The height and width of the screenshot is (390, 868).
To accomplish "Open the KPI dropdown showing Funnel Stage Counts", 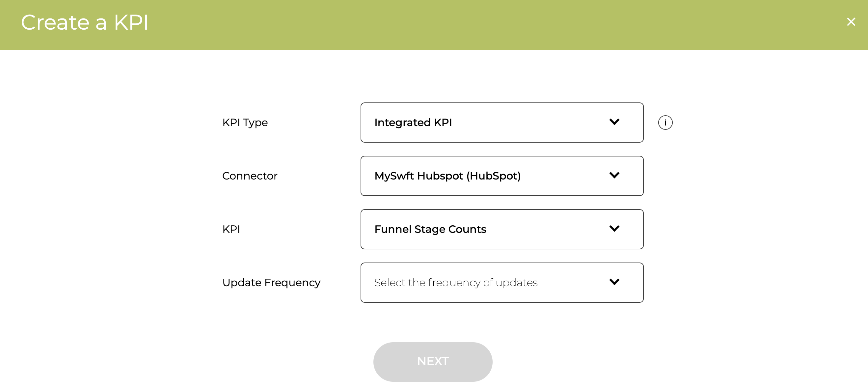I will pos(502,229).
